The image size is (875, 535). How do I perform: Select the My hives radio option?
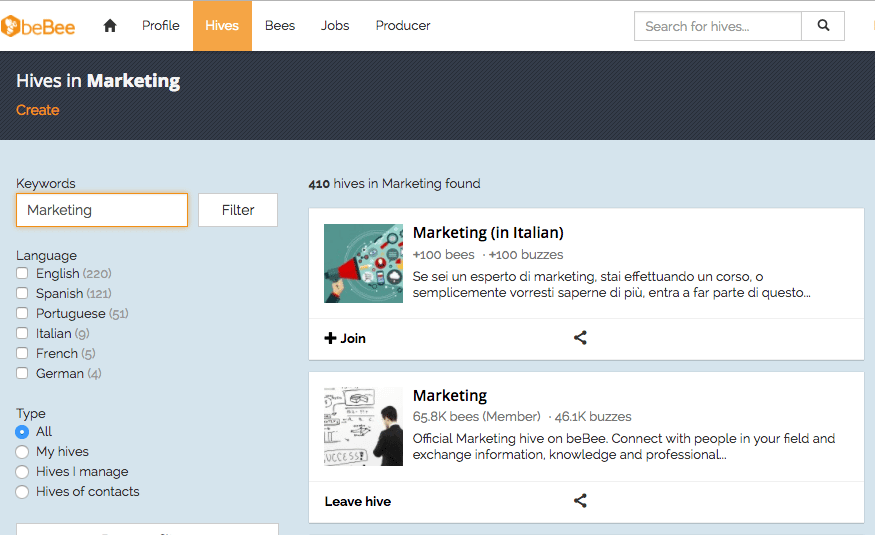[22, 452]
